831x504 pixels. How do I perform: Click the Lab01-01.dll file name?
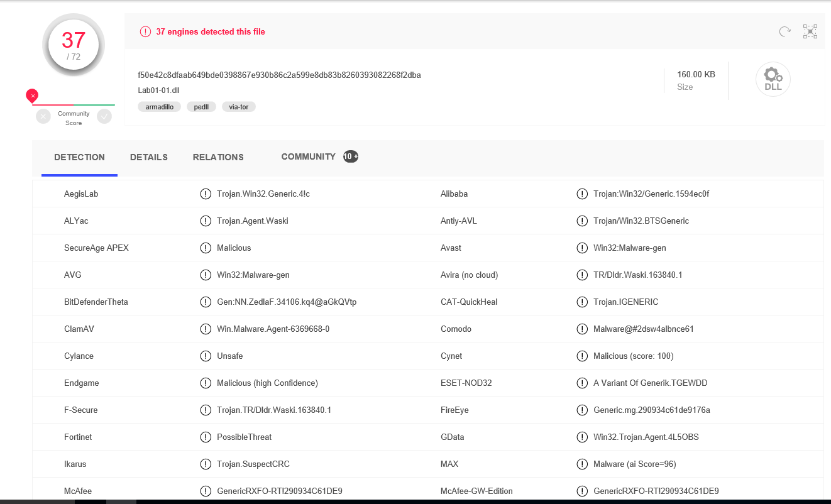(x=158, y=90)
